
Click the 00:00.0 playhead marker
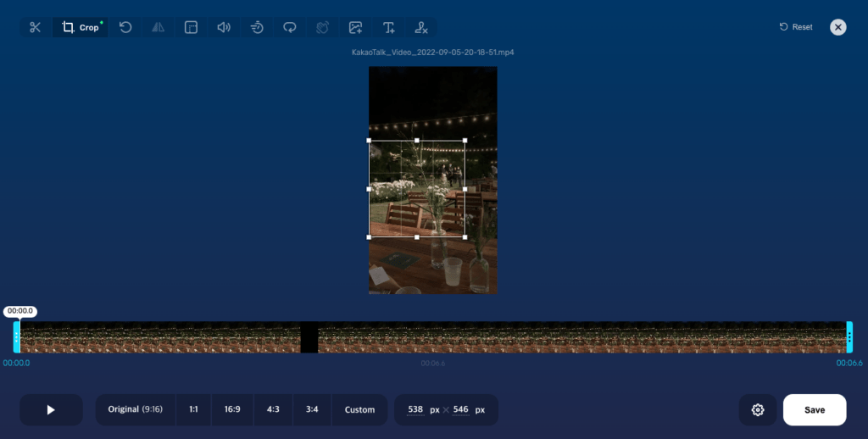(20, 311)
